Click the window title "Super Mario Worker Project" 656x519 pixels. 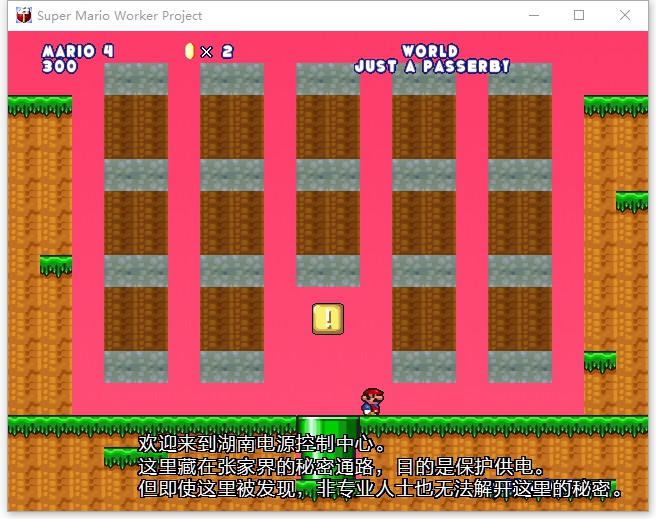click(120, 15)
